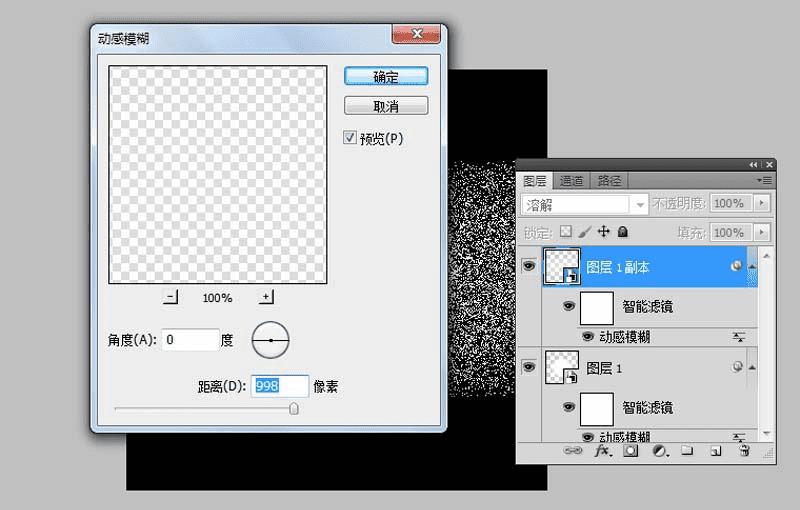
Task: Hide 动感模糊 filter on 图层 1 副本
Action: (588, 337)
